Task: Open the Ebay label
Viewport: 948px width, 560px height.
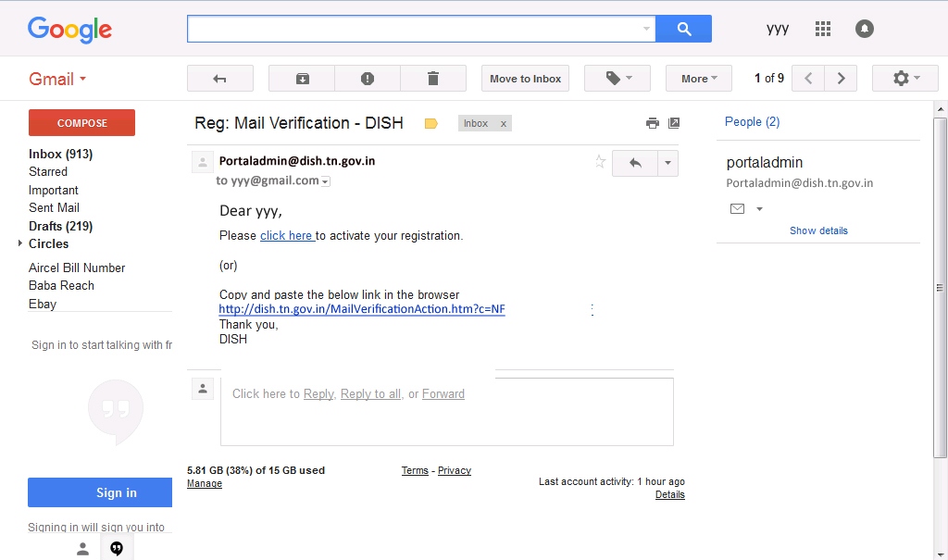Action: (43, 305)
